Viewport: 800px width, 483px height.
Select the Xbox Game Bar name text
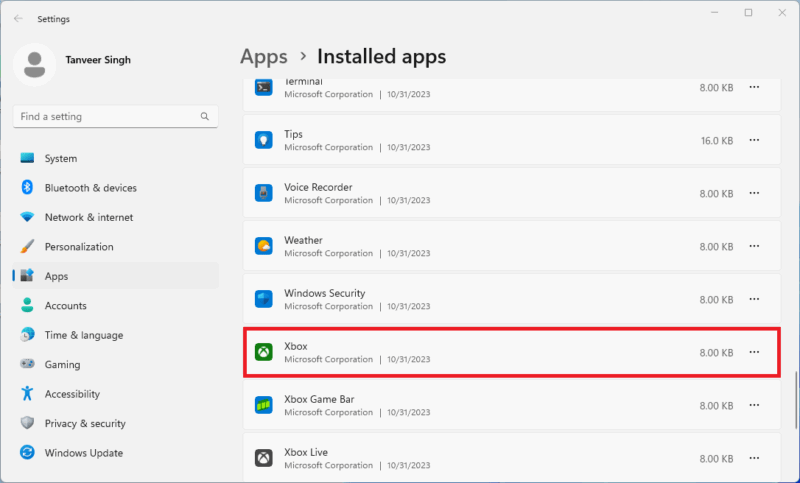(319, 399)
